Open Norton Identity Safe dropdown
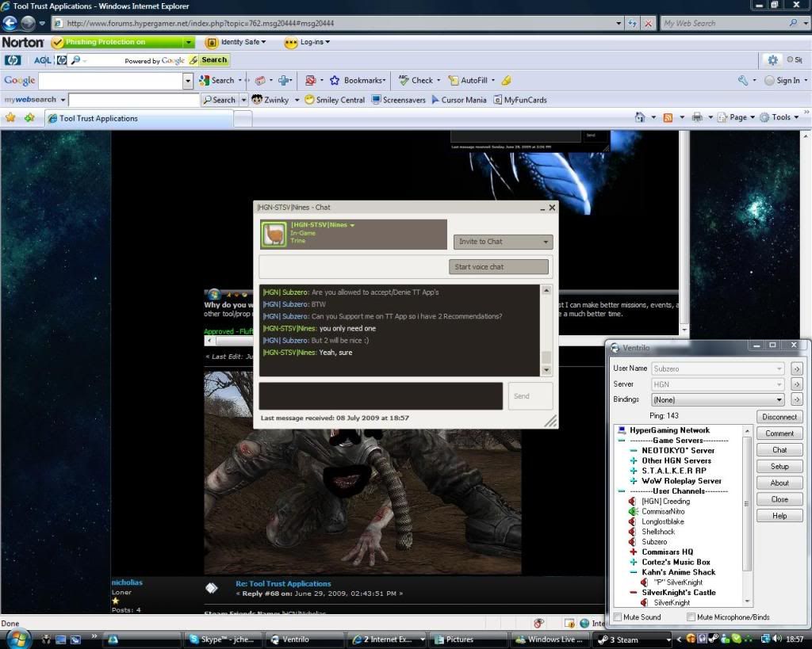 point(236,42)
